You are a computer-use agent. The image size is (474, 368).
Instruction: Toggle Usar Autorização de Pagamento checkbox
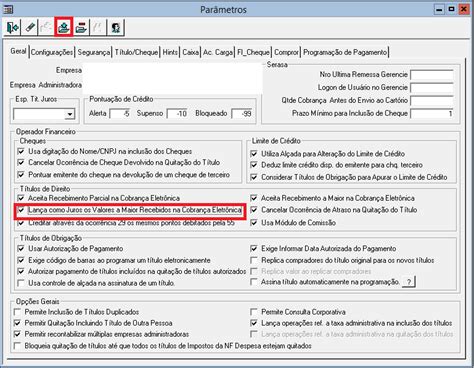point(21,249)
